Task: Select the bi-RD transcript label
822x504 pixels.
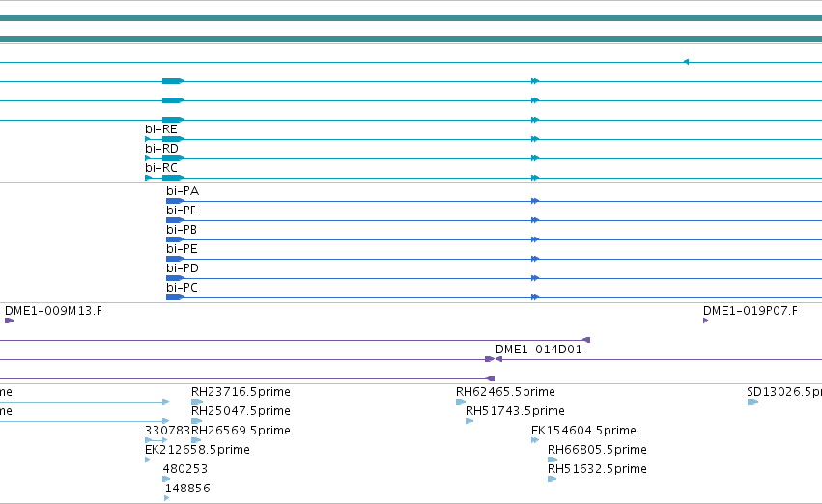Action: coord(161,149)
